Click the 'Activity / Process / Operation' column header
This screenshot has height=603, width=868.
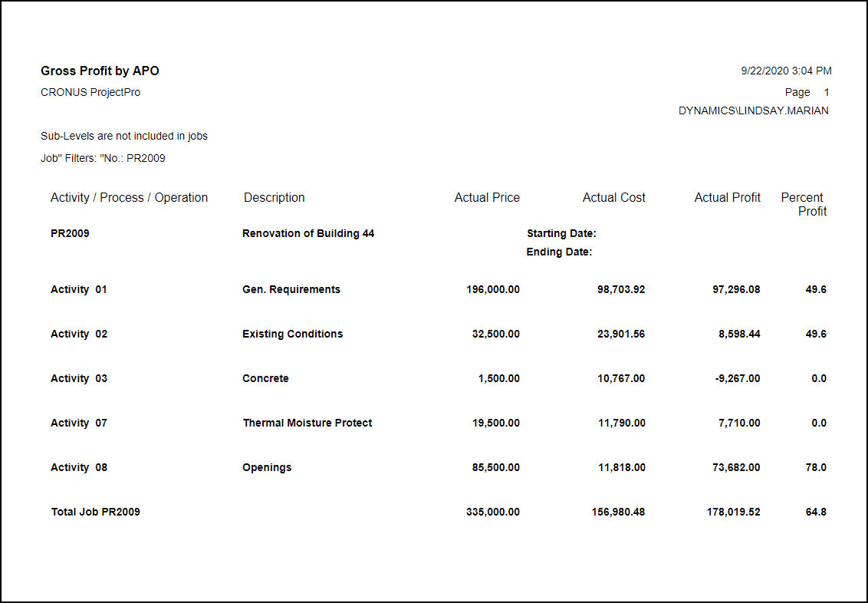(x=129, y=198)
